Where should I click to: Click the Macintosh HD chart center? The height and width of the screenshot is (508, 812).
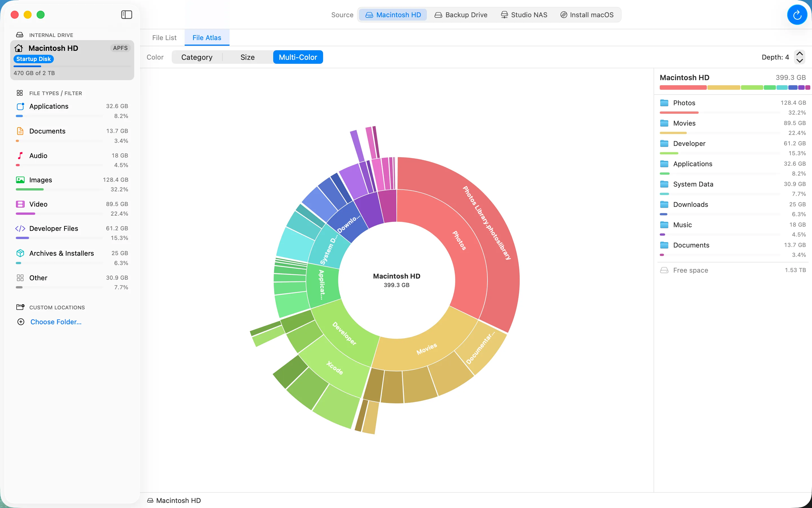(x=397, y=280)
